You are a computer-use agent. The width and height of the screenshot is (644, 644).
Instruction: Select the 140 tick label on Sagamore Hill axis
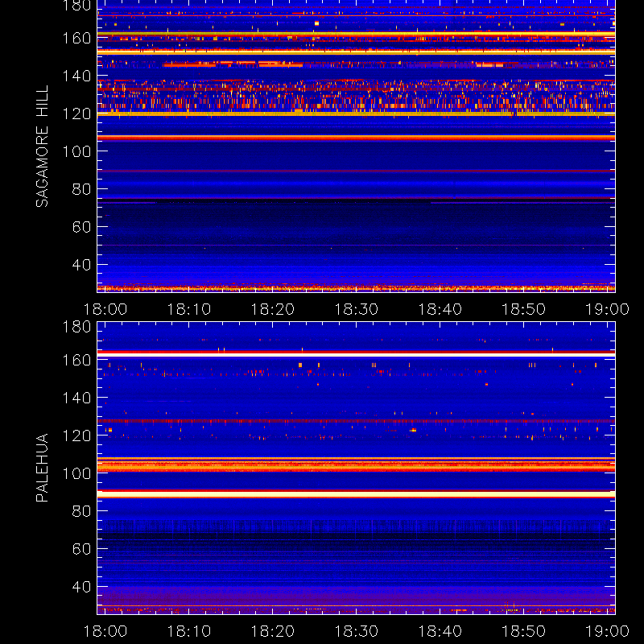tap(76, 76)
